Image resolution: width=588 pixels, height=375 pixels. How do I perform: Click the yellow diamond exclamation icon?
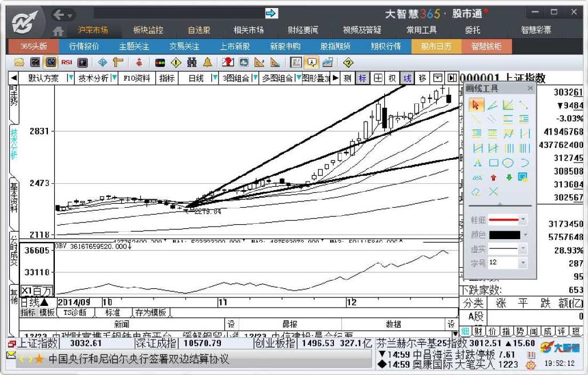[176, 62]
